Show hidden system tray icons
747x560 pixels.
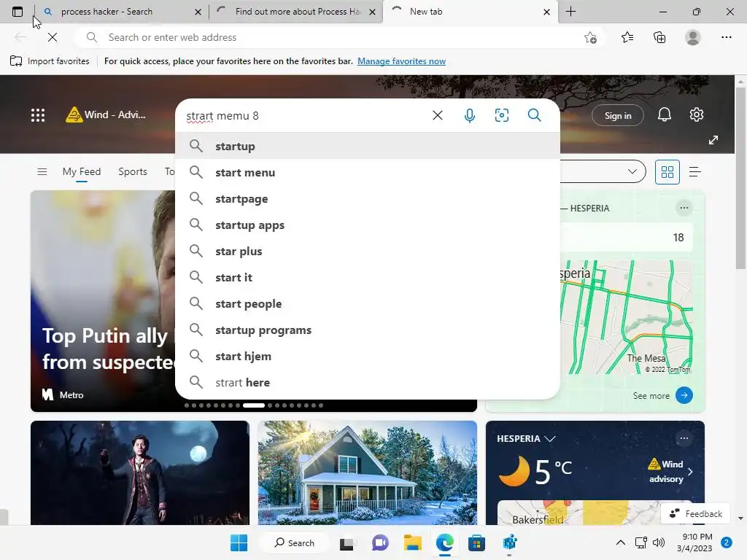point(620,542)
